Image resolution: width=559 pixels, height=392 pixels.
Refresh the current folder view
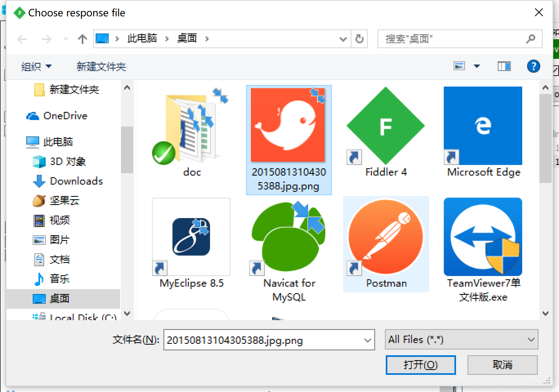pyautogui.click(x=360, y=39)
